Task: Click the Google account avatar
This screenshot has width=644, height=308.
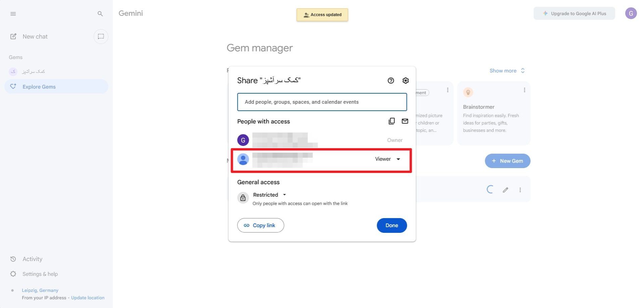Action: click(x=631, y=13)
